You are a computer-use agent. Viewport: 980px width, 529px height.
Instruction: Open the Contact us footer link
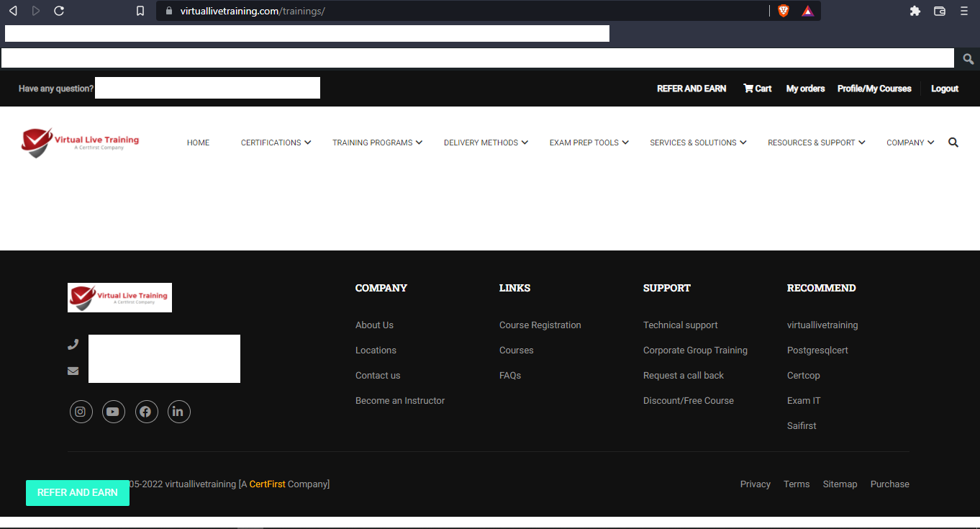tap(378, 376)
